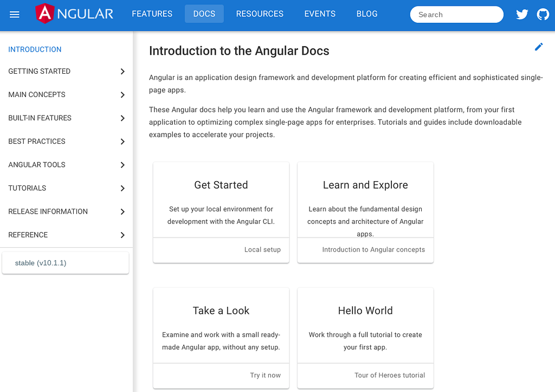This screenshot has width=555, height=392.
Task: Click the pencil edit-page icon
Action: tap(539, 47)
